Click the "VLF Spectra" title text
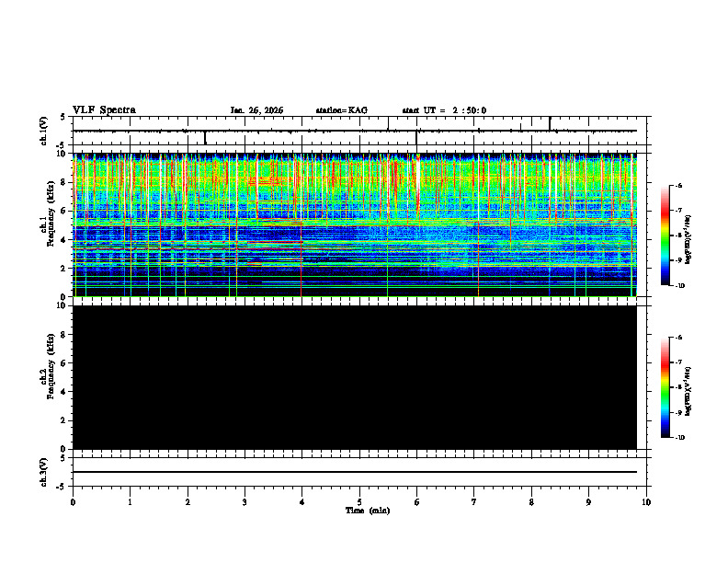The width and height of the screenshot is (728, 563). [x=104, y=110]
